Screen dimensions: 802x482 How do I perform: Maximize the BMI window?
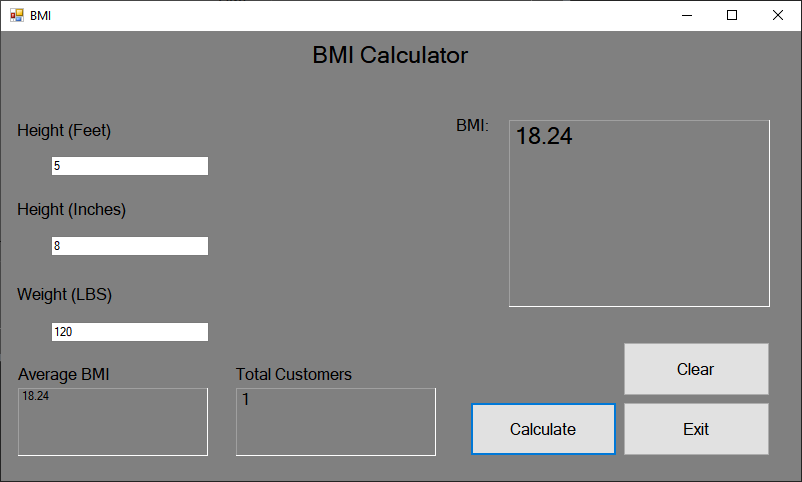[x=732, y=15]
